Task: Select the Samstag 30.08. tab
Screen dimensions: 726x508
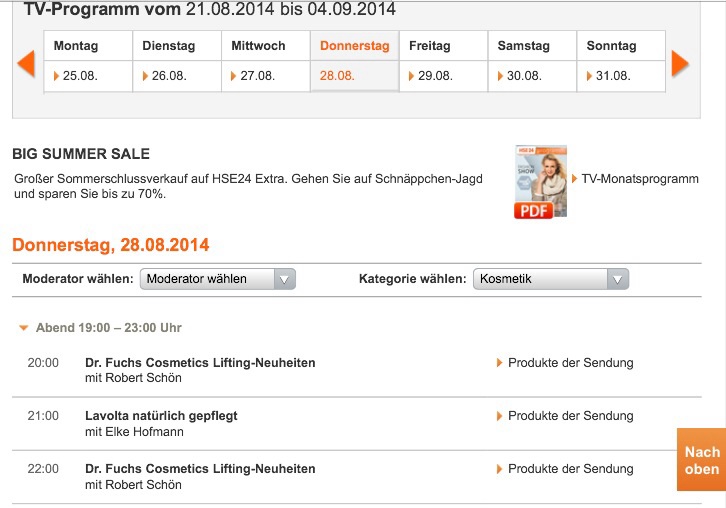Action: click(532, 61)
